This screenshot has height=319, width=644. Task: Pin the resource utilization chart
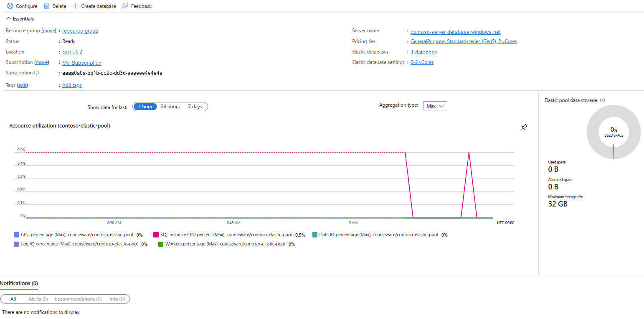[x=524, y=127]
